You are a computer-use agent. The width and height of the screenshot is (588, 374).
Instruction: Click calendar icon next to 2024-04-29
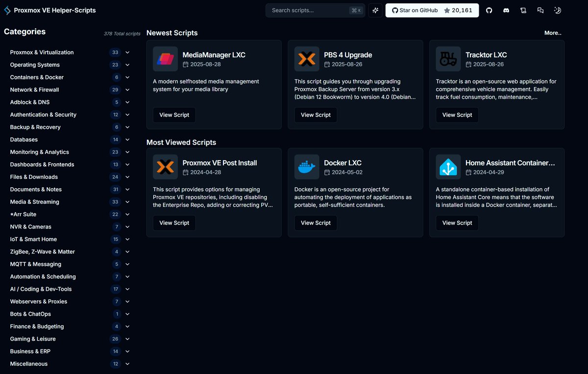click(469, 173)
